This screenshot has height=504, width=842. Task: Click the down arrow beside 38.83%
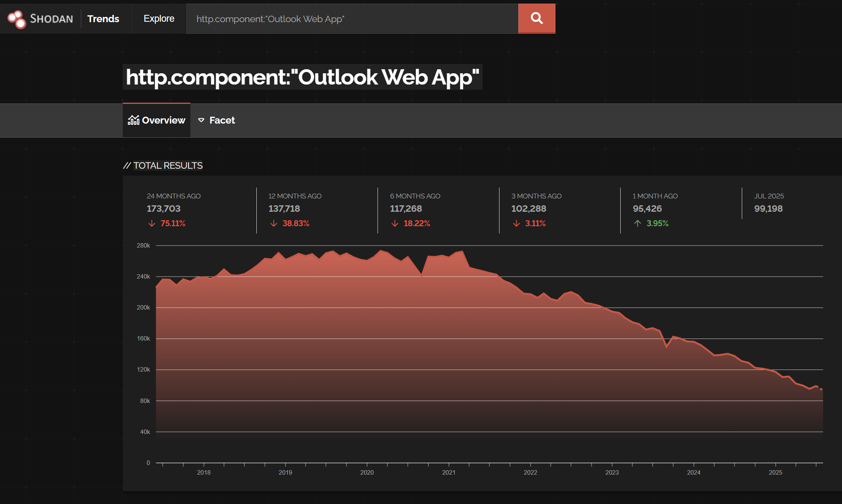coord(274,223)
